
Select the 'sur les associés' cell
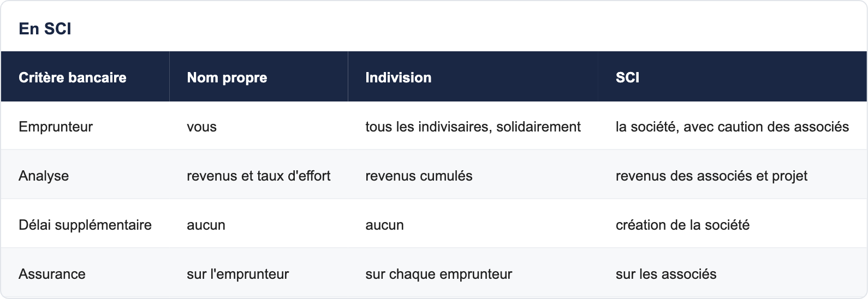666,274
